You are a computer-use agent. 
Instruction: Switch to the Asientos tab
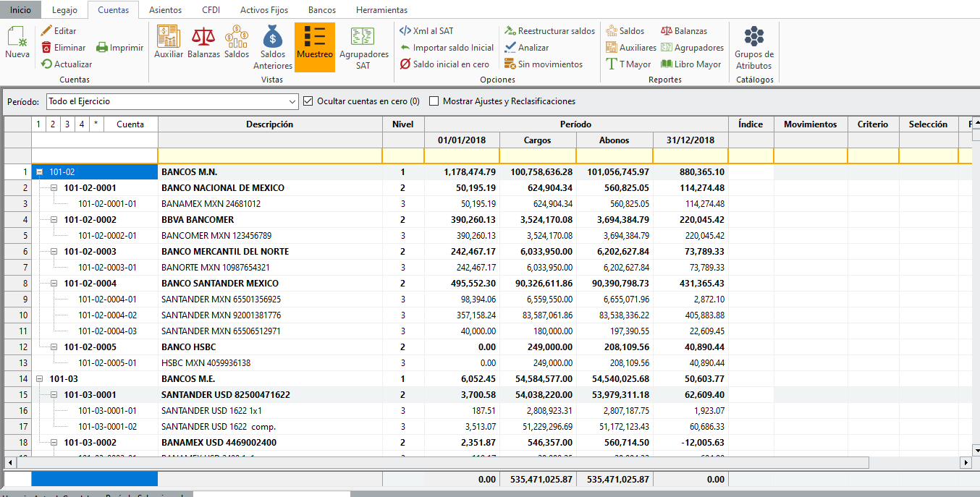(165, 10)
